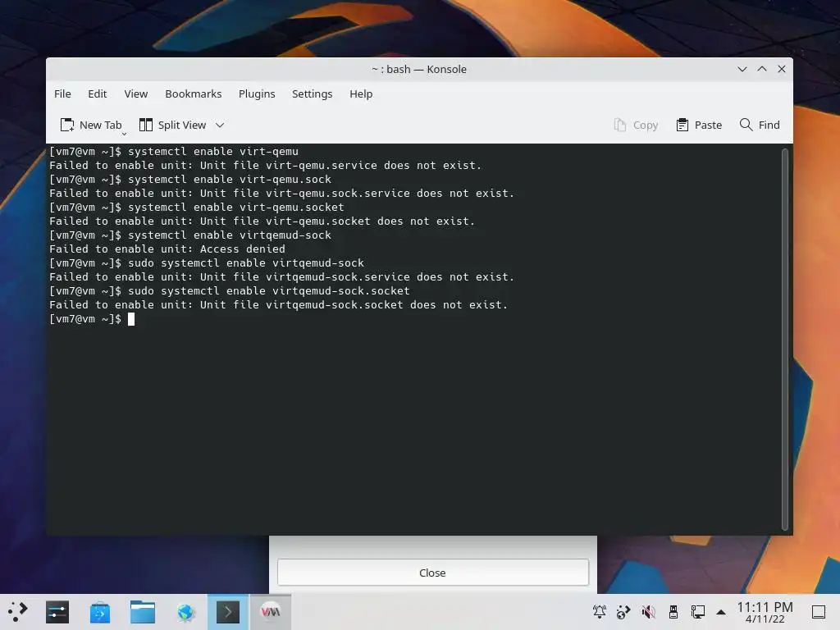Launch Discover software center from taskbar
This screenshot has width=840, height=630.
[99, 612]
